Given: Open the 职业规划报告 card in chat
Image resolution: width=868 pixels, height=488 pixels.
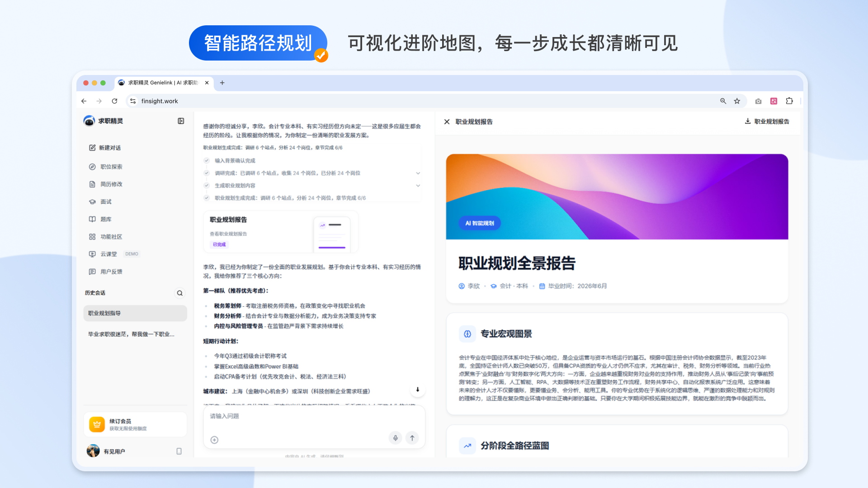Looking at the screenshot, I should click(x=281, y=232).
